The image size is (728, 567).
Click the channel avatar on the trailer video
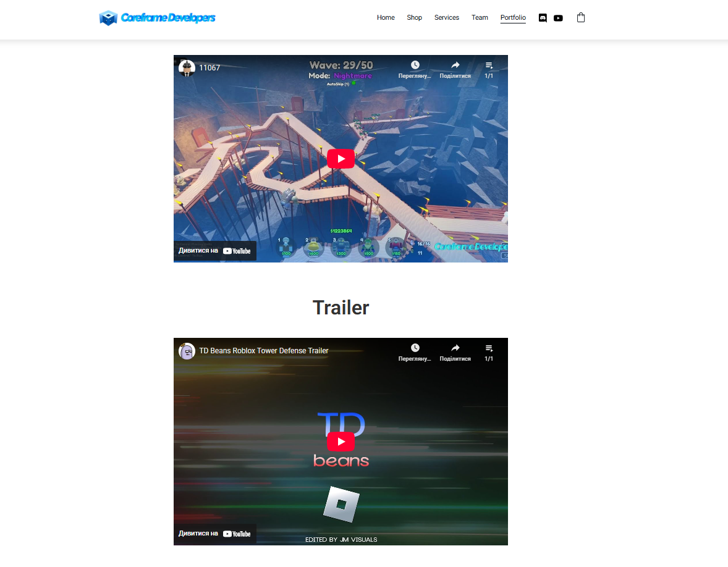click(187, 351)
